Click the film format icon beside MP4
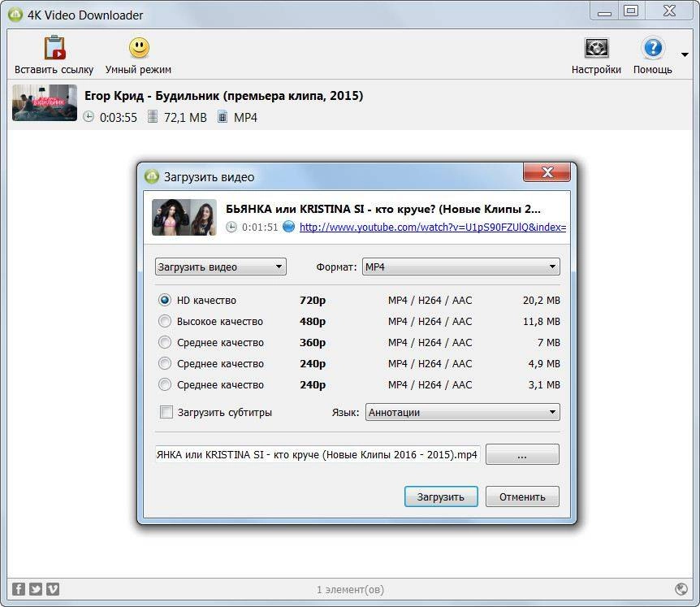 pos(222,117)
